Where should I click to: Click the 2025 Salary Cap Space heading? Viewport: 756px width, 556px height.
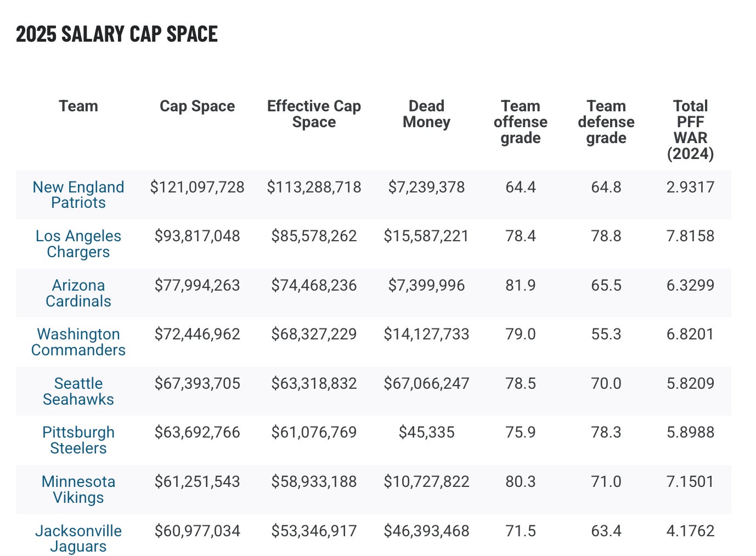117,34
